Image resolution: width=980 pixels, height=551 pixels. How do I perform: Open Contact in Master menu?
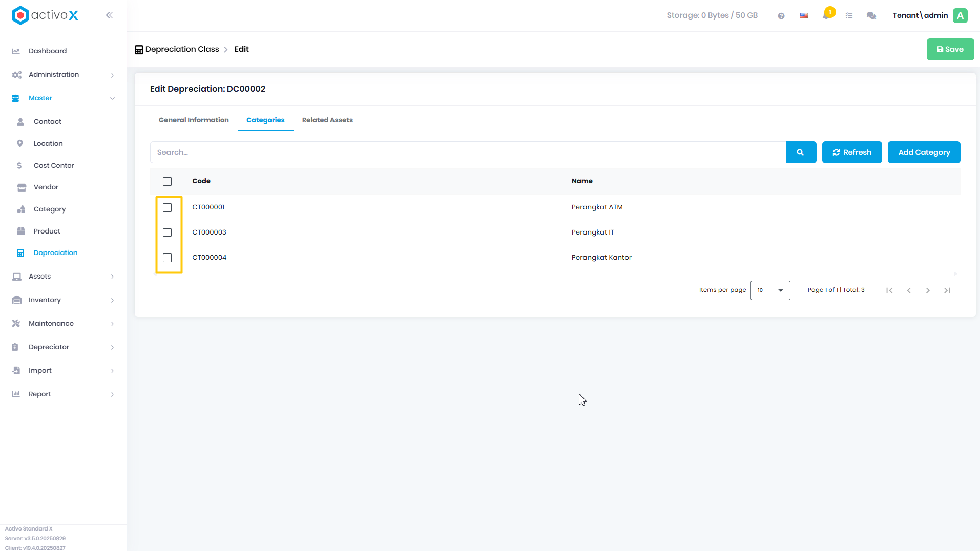pyautogui.click(x=47, y=122)
